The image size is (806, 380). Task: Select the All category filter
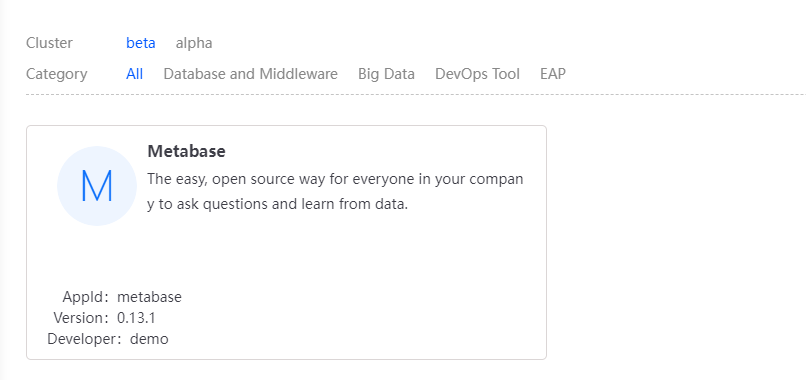pyautogui.click(x=134, y=74)
